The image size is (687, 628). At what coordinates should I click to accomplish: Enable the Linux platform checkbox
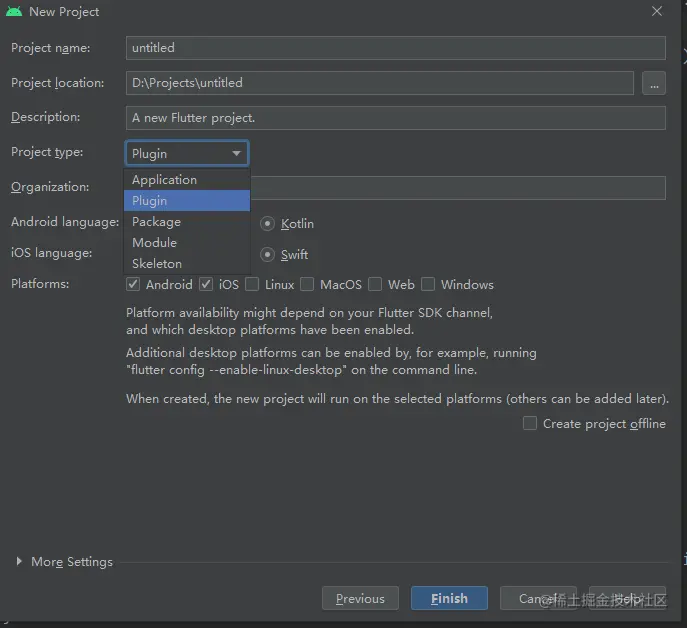[x=252, y=284]
